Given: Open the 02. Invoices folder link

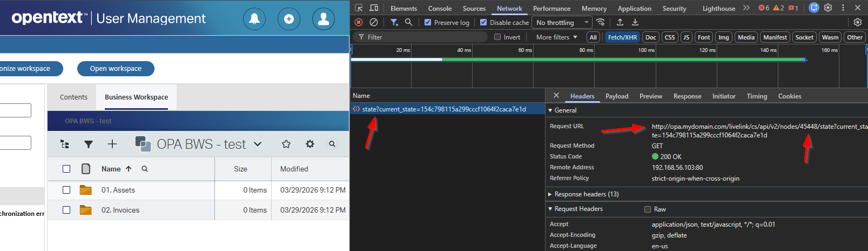Looking at the screenshot, I should (x=120, y=210).
